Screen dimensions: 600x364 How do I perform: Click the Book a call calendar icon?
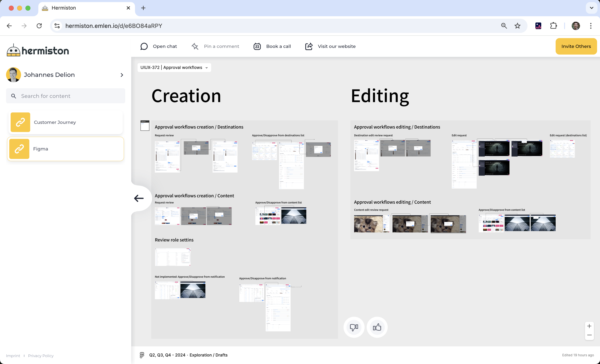[x=257, y=46]
